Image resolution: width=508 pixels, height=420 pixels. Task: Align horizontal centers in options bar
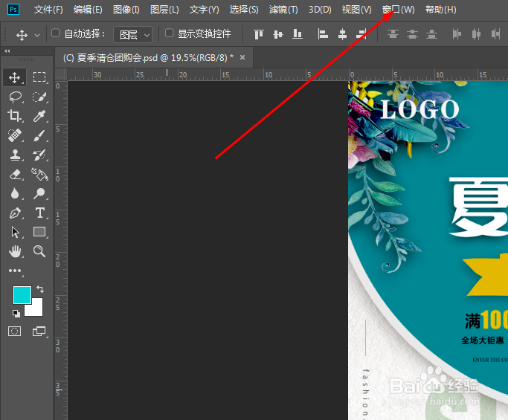point(342,34)
